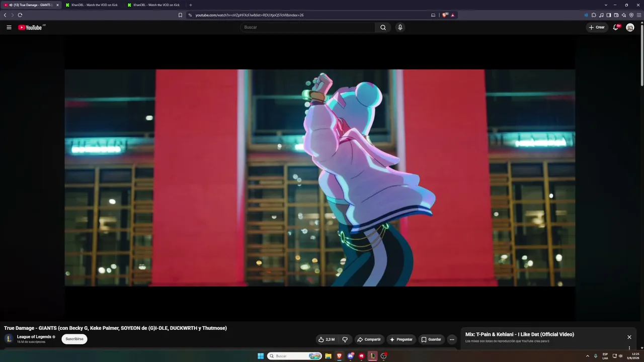The image size is (644, 362).
Task: Open the Brave Wallet icon
Action: click(x=616, y=15)
